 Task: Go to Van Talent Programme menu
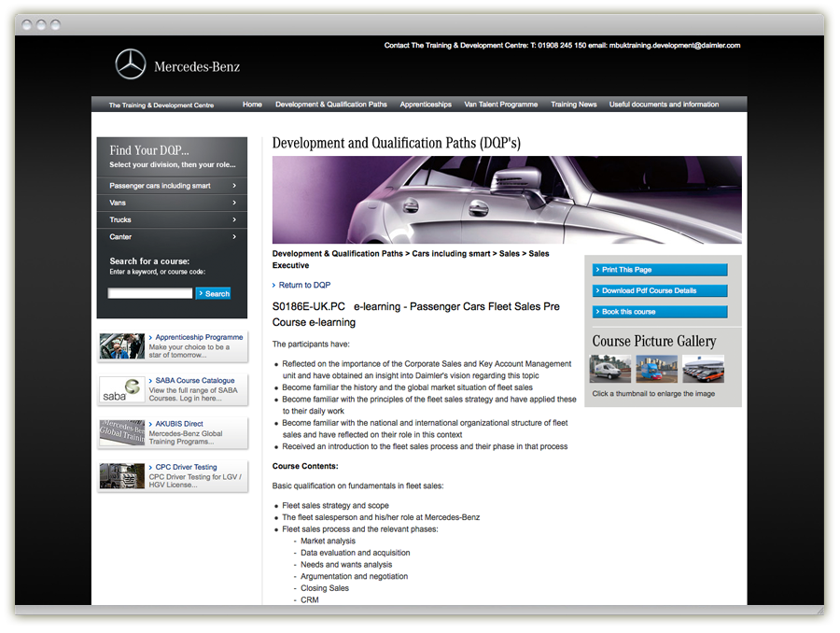point(501,105)
